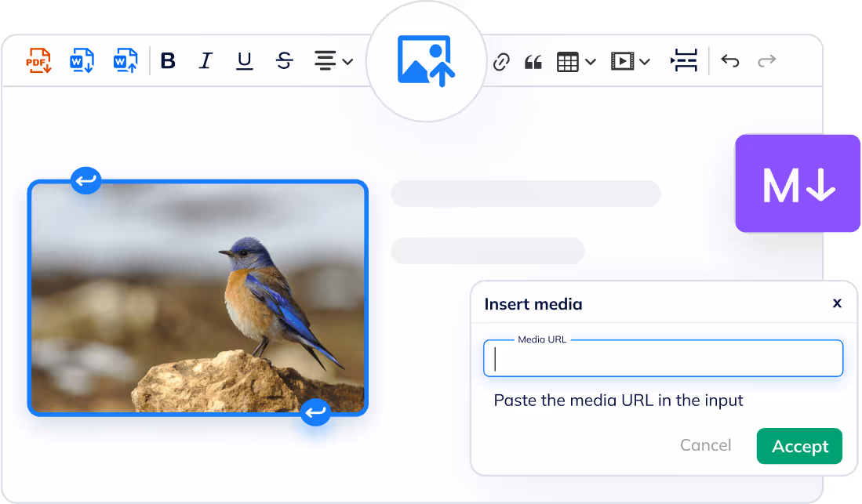This screenshot has width=862, height=504.
Task: Toggle underline formatting
Action: 245,61
